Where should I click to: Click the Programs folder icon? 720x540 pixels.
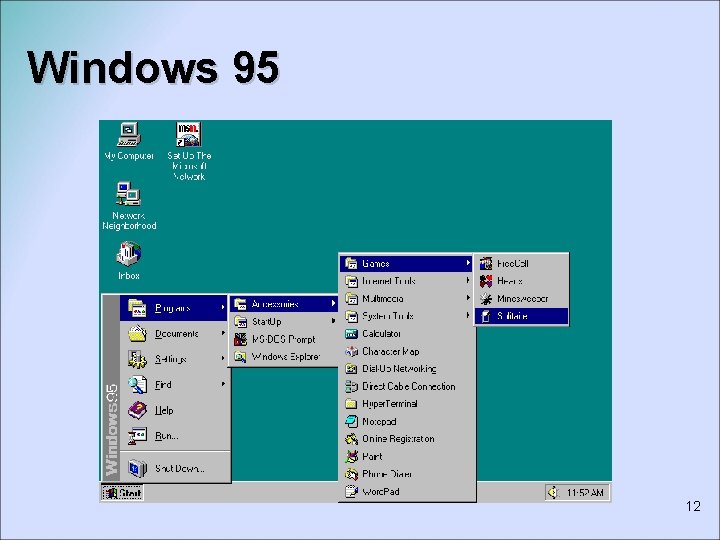point(137,308)
